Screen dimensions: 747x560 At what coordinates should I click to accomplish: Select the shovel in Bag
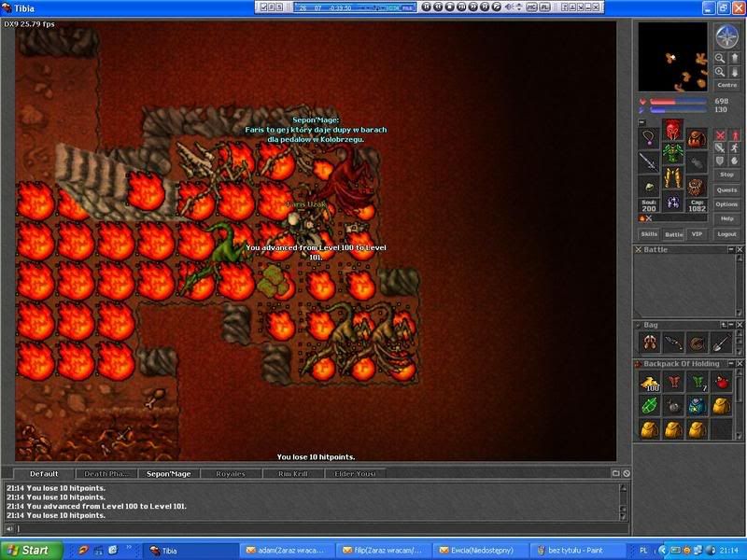(721, 343)
